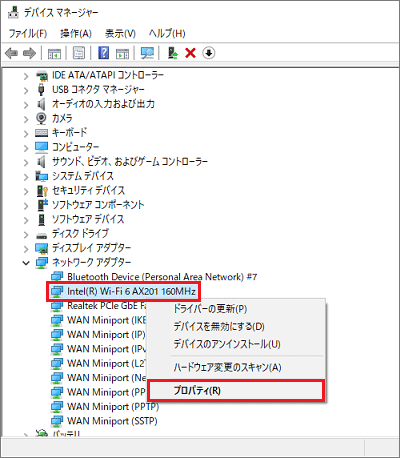Viewport: 400px width, 458px height.
Task: Click the Forward arrow toolbar icon
Action: [29, 53]
